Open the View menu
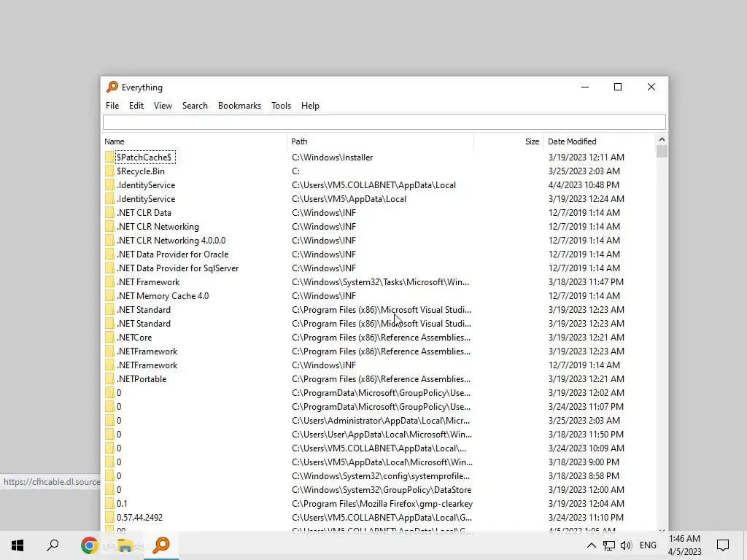 click(163, 106)
